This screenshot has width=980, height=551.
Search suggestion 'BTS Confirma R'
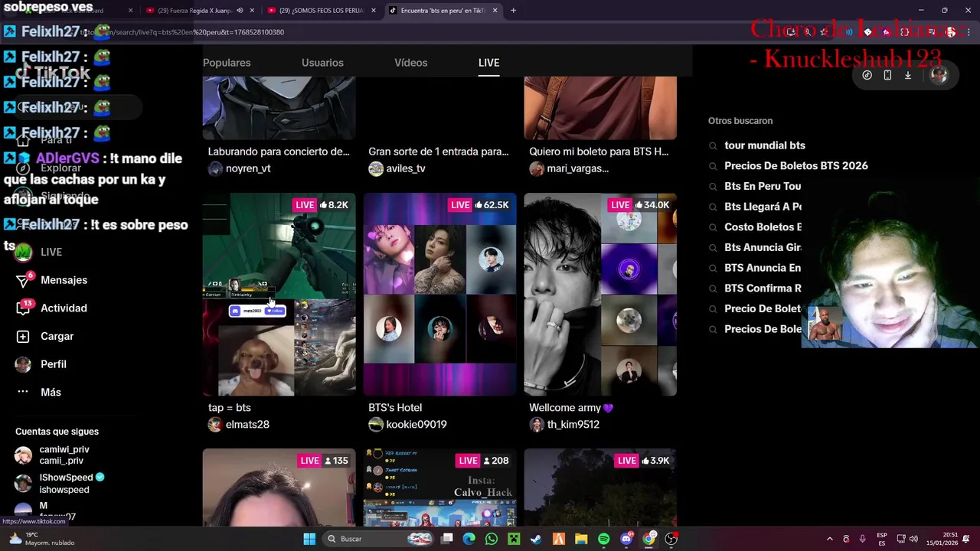tap(763, 289)
